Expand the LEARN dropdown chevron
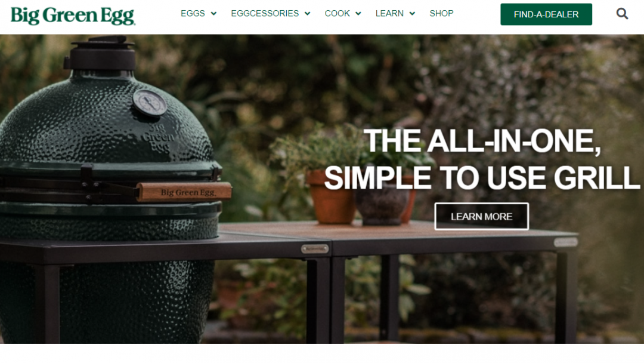 [x=412, y=14]
